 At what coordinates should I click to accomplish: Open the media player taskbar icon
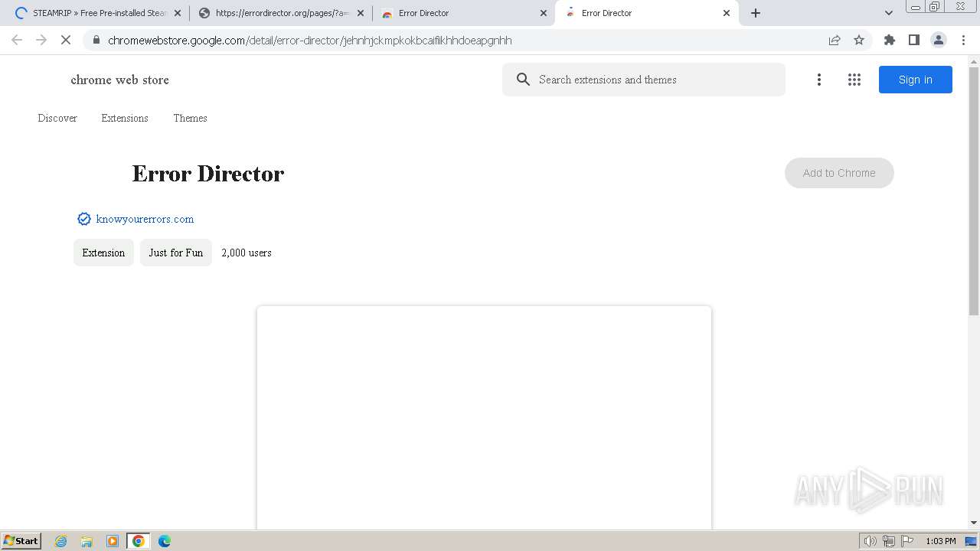[113, 541]
